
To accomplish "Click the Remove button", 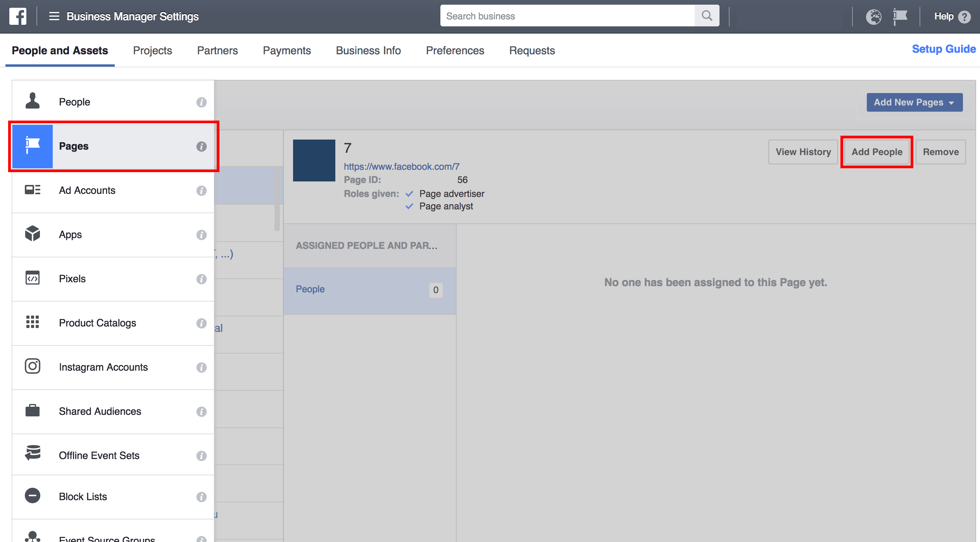I will tap(941, 152).
